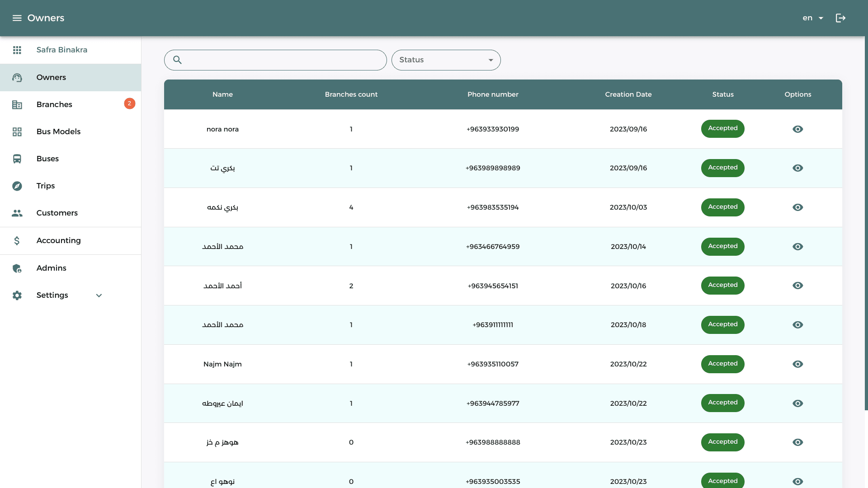Click Accepted badge for +963983535194 row
This screenshot has width=868, height=488.
click(x=722, y=207)
